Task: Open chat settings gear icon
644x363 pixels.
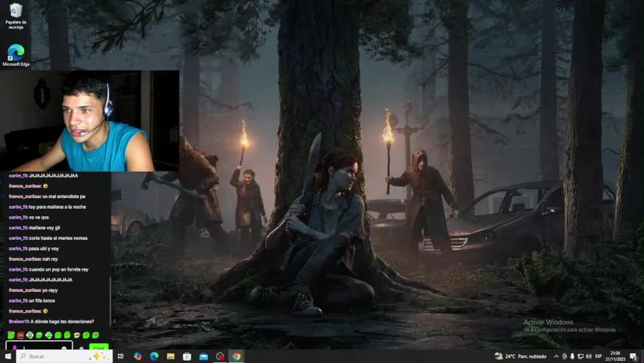Action: coord(81,348)
